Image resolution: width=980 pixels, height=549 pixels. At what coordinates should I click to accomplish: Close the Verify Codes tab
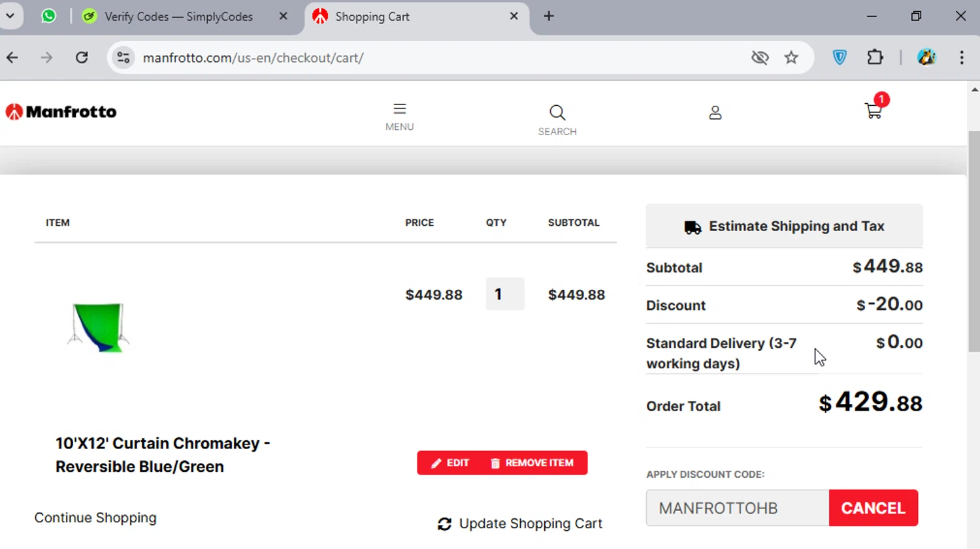[x=283, y=16]
